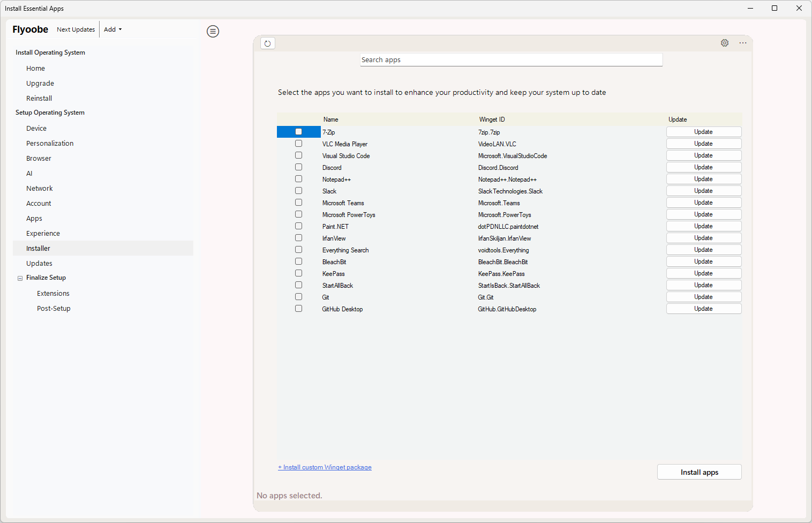Click the Install apps button
812x523 pixels.
click(699, 472)
